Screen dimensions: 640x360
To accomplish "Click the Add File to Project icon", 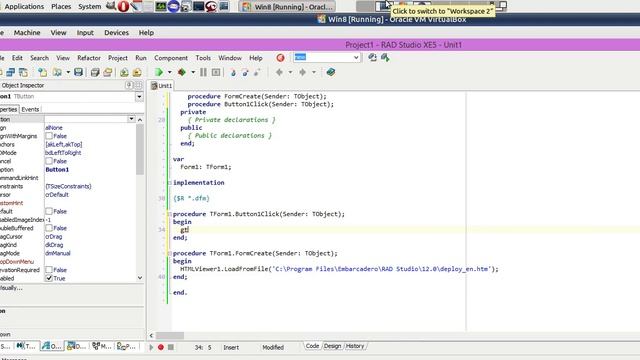I will click(124, 72).
